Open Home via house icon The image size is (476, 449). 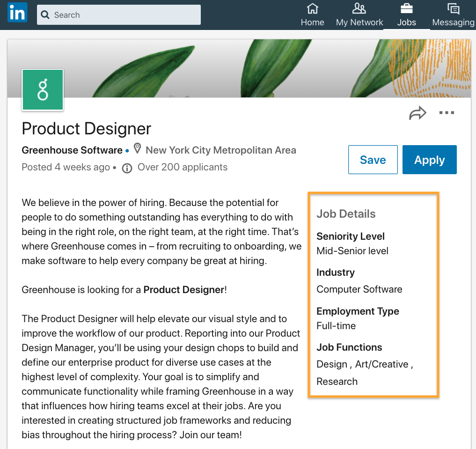coord(312,9)
